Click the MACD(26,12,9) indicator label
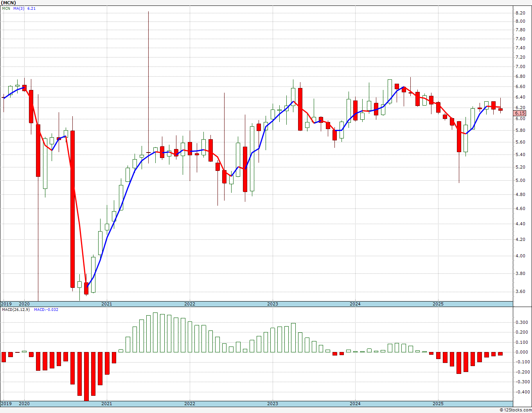532x413 pixels. (15, 310)
